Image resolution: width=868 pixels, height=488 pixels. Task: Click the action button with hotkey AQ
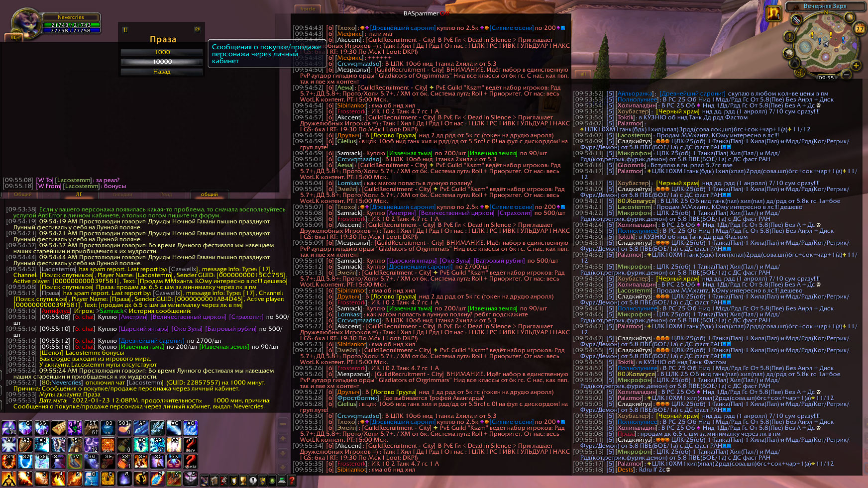point(190,428)
